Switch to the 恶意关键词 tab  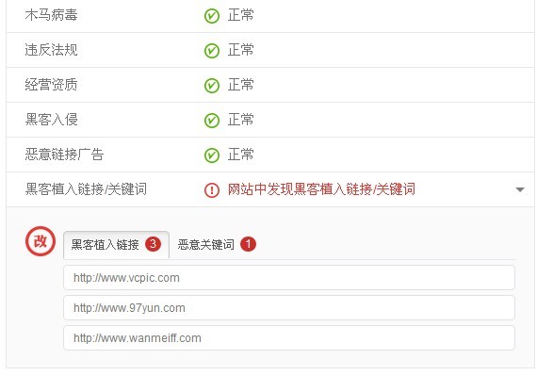click(x=217, y=244)
